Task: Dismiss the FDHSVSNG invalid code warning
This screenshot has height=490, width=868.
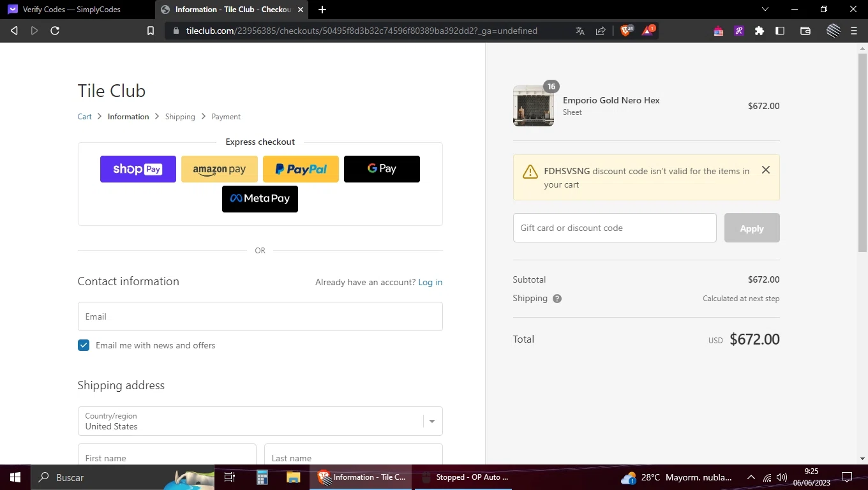Action: 766,170
